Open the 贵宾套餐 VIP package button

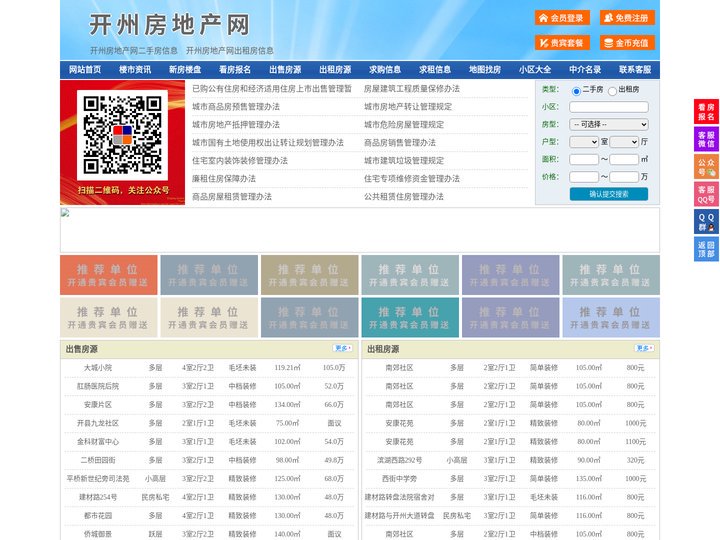pos(562,43)
